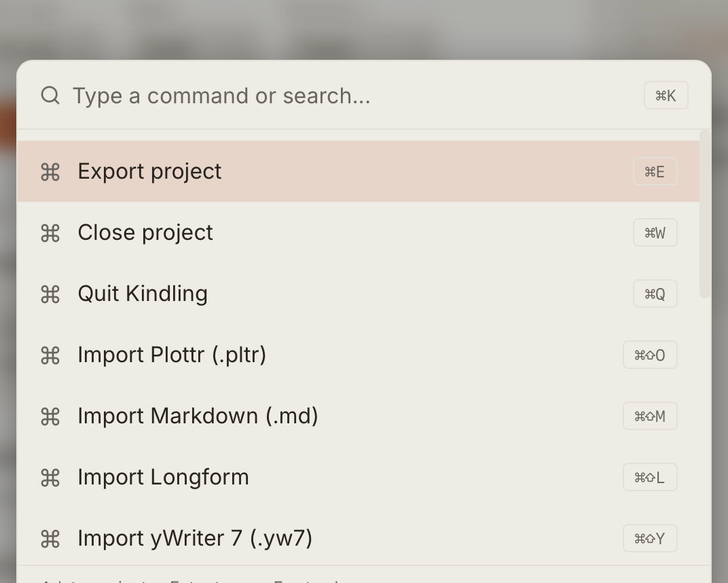Click the ⌘K shortcut badge

click(666, 95)
